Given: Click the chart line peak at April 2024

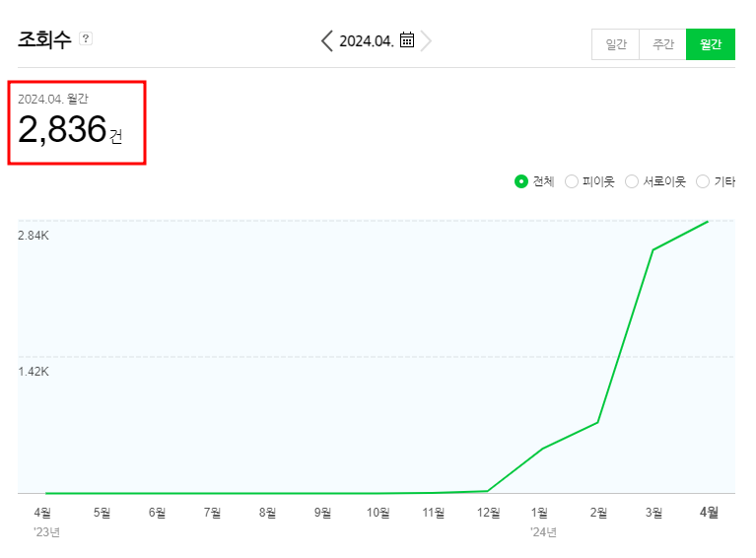Looking at the screenshot, I should [x=708, y=222].
